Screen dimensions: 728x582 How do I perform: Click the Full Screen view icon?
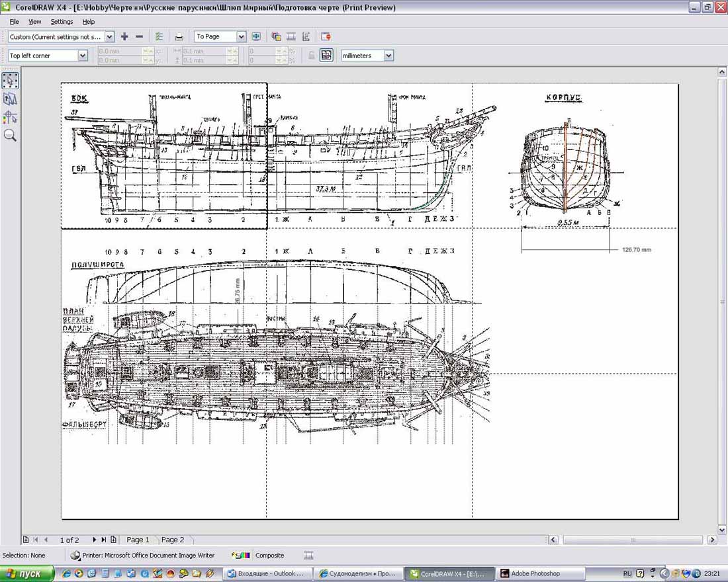tap(256, 37)
